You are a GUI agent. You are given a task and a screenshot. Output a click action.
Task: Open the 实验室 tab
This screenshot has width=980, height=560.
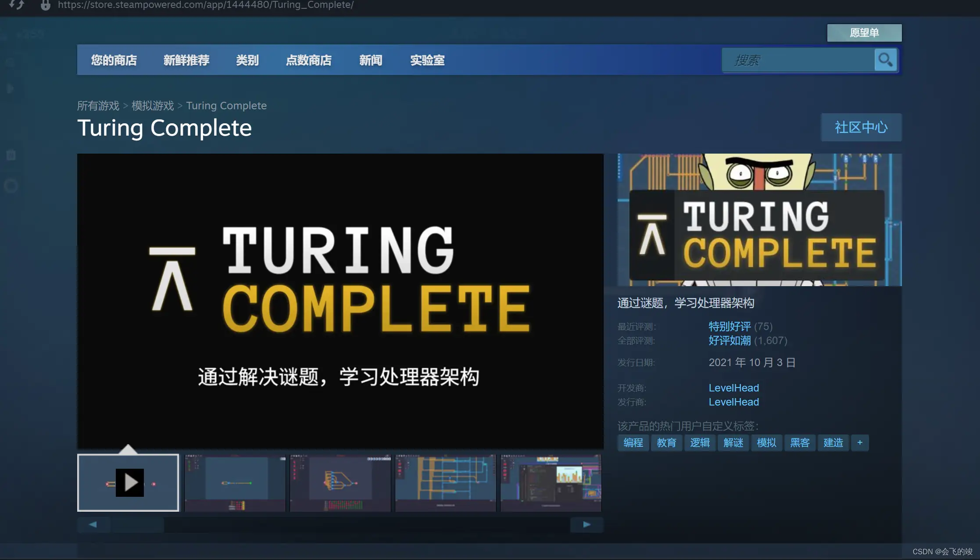point(427,60)
